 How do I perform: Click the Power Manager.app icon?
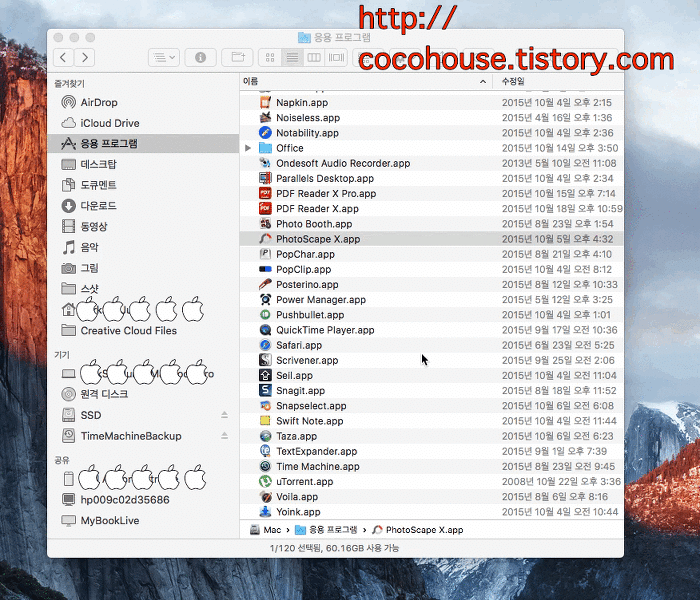coord(265,300)
